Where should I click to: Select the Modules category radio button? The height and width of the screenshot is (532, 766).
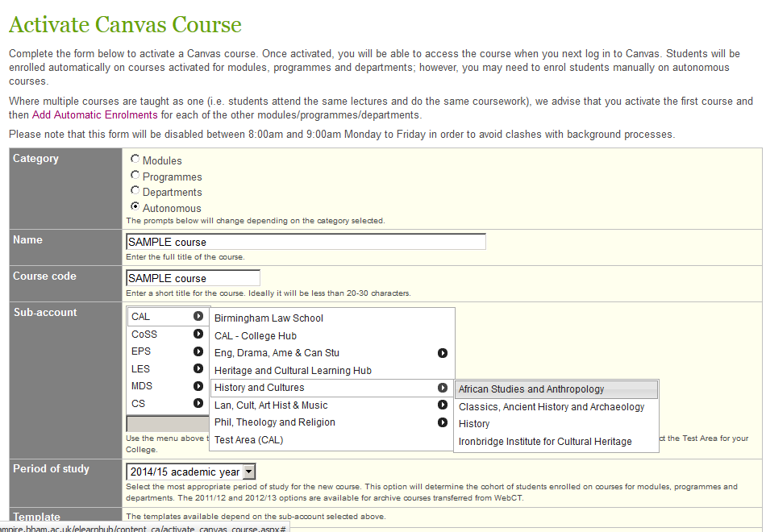coord(135,160)
